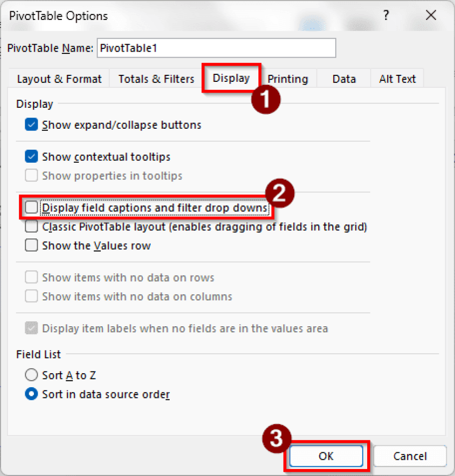The width and height of the screenshot is (455, 476).
Task: Click inside the PivotTable Name field
Action: click(x=216, y=48)
